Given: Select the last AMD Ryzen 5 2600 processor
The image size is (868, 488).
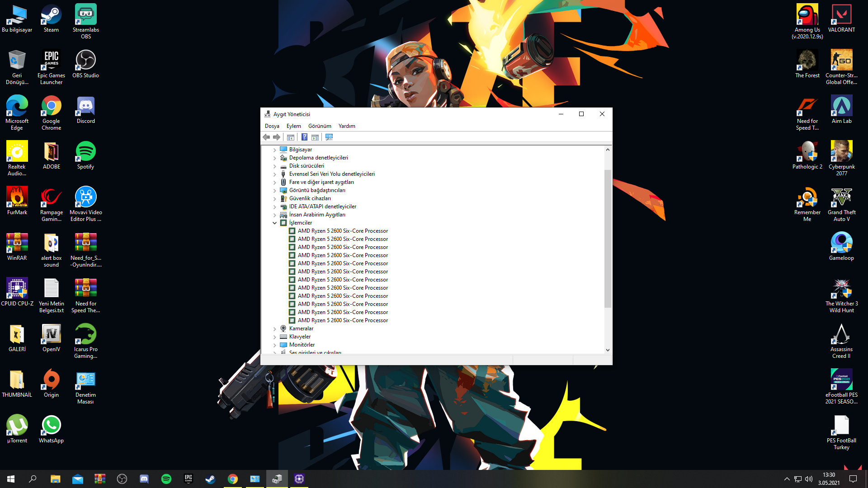Looking at the screenshot, I should coord(342,320).
